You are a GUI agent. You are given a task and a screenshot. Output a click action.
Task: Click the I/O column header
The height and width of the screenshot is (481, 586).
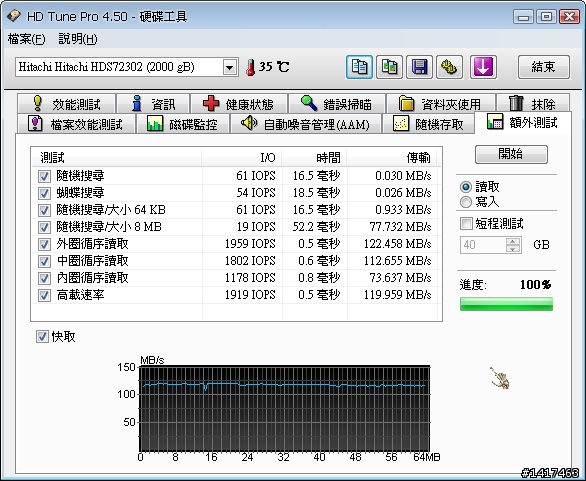coord(242,157)
